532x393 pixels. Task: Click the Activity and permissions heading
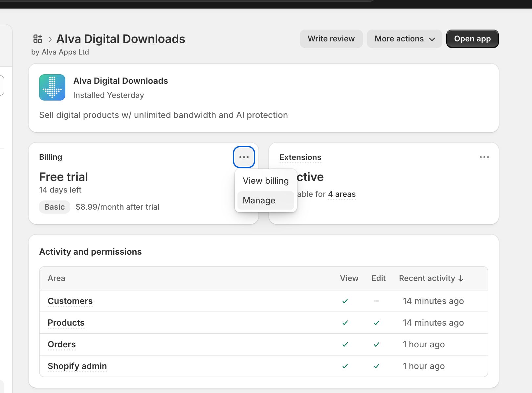90,252
